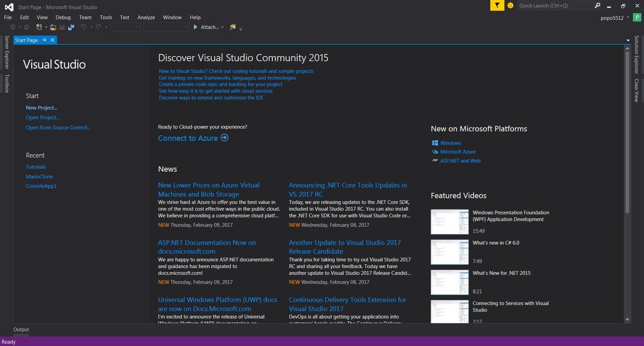644x346 pixels.
Task: Open the Server Explorer side tab
Action: coord(7,52)
